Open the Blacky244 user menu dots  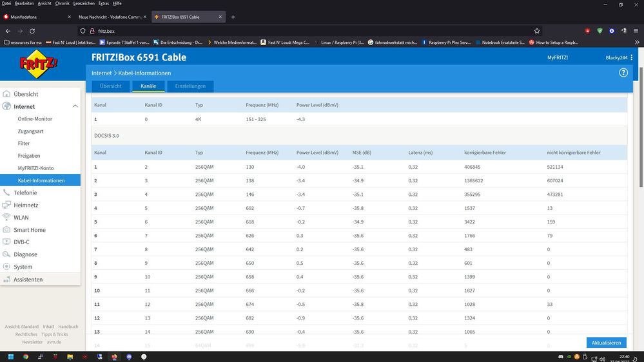pyautogui.click(x=632, y=57)
